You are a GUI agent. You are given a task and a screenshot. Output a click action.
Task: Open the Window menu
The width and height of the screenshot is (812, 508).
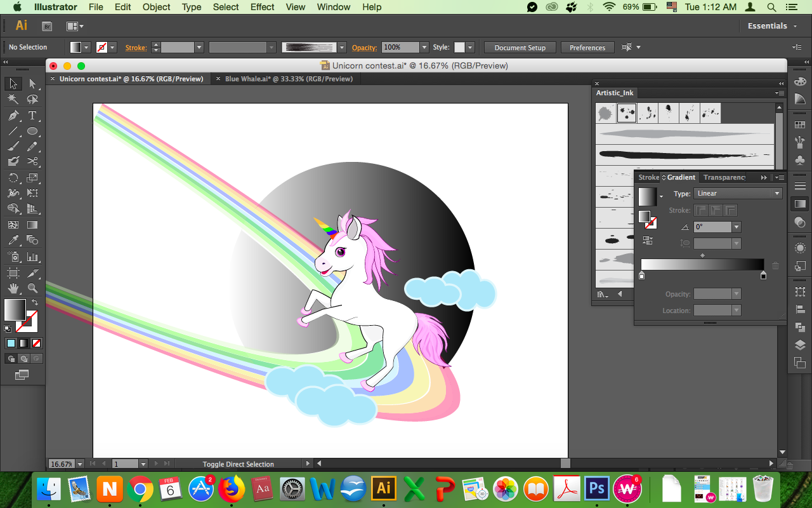pyautogui.click(x=333, y=7)
